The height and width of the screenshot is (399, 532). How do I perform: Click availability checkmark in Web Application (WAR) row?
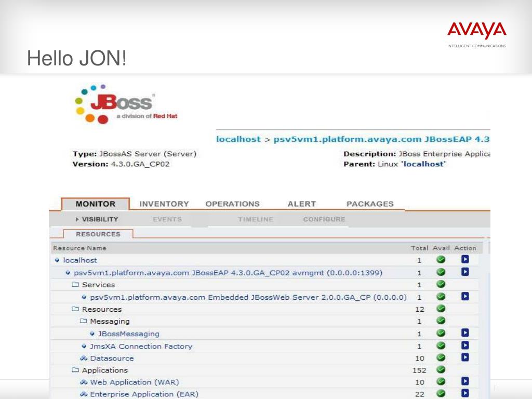click(x=441, y=381)
